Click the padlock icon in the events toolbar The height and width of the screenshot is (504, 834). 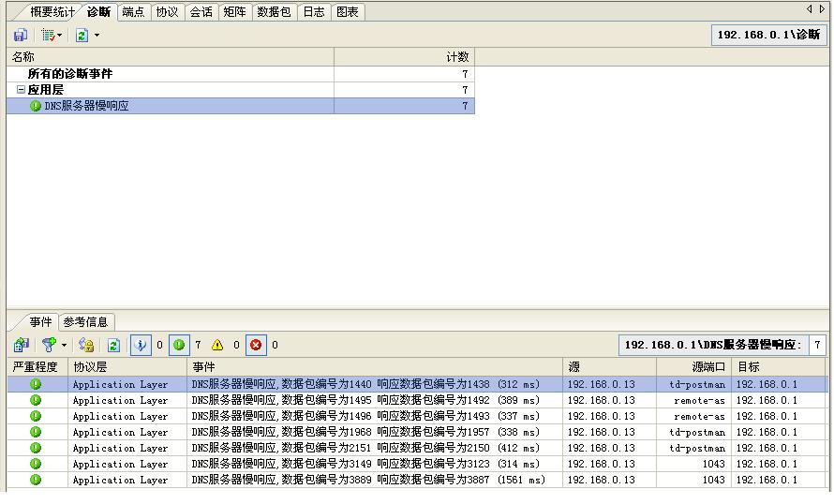[86, 345]
